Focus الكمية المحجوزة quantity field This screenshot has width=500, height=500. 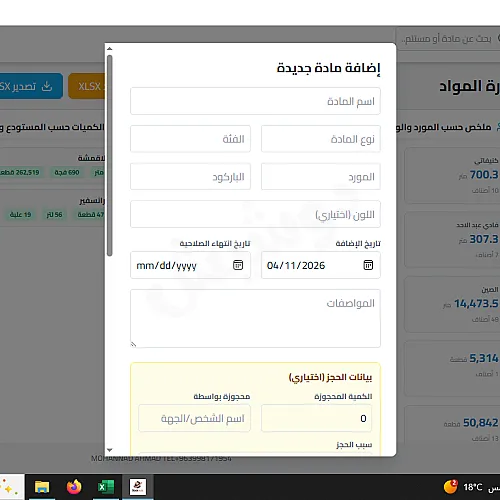coord(316,418)
